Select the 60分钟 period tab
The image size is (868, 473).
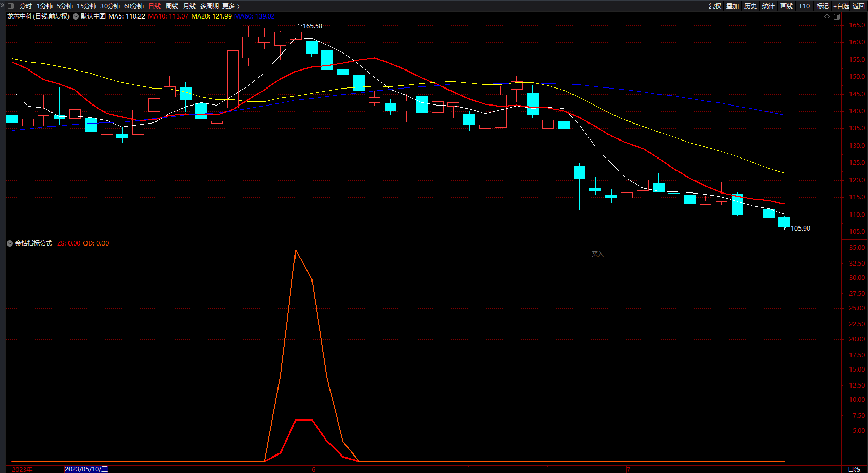(134, 6)
